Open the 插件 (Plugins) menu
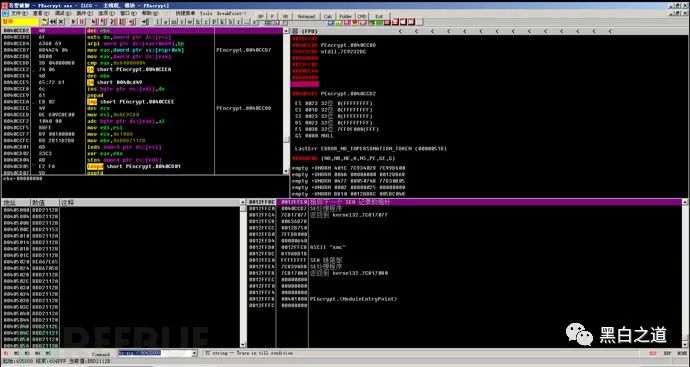690x367 pixels. 85,13
